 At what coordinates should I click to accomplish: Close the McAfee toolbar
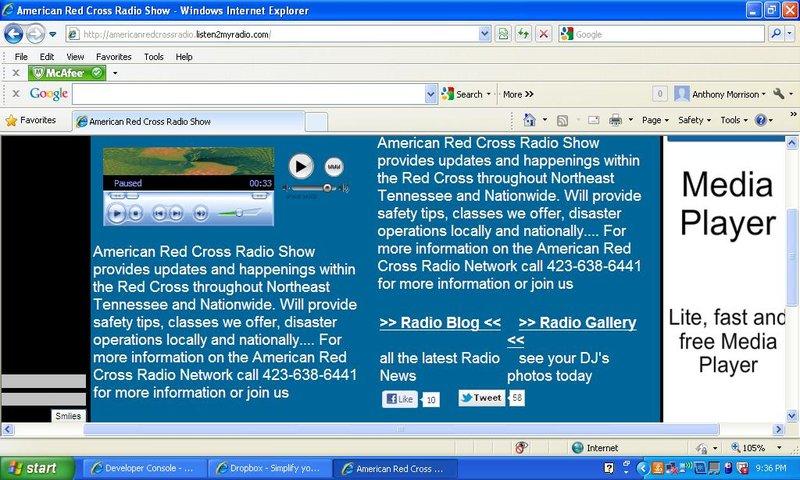click(x=16, y=73)
